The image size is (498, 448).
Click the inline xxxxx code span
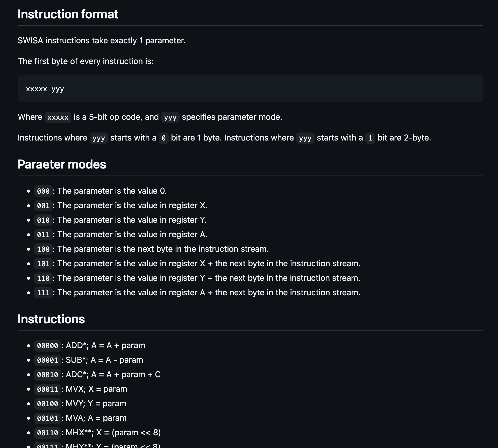click(x=58, y=117)
